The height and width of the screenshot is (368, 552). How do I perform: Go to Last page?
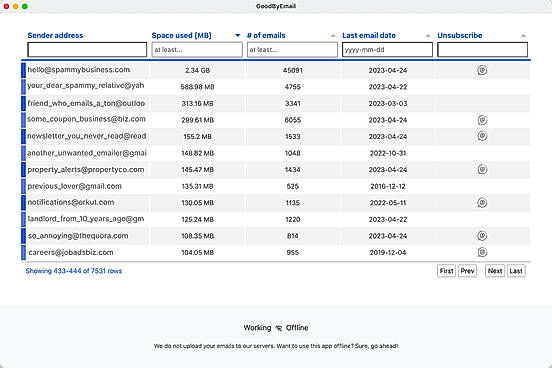coord(516,271)
